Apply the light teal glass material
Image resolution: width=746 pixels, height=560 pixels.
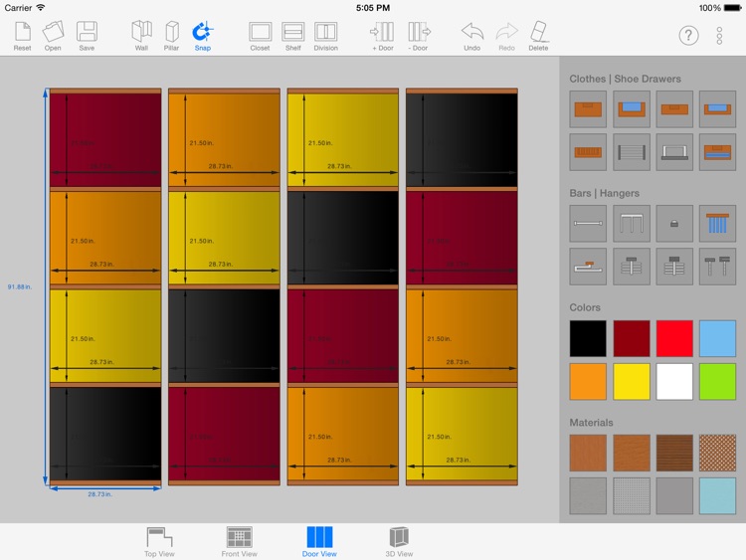point(717,495)
